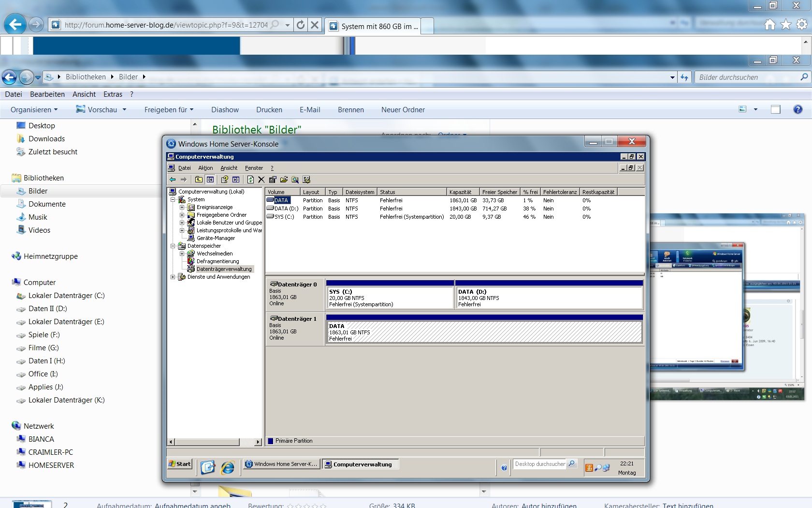Click Datenträger 1 disk label
The height and width of the screenshot is (508, 812).
pos(295,328)
